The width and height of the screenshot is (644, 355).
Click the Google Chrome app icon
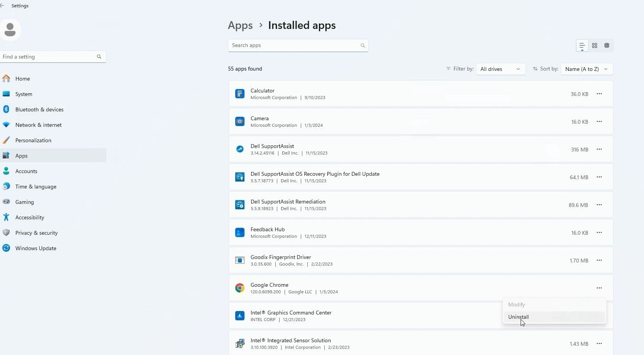coord(240,288)
